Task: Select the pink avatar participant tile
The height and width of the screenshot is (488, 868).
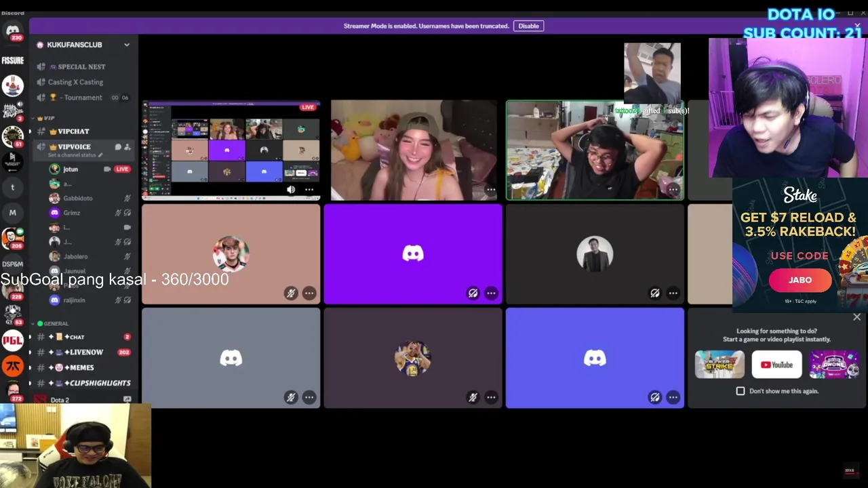Action: (231, 254)
